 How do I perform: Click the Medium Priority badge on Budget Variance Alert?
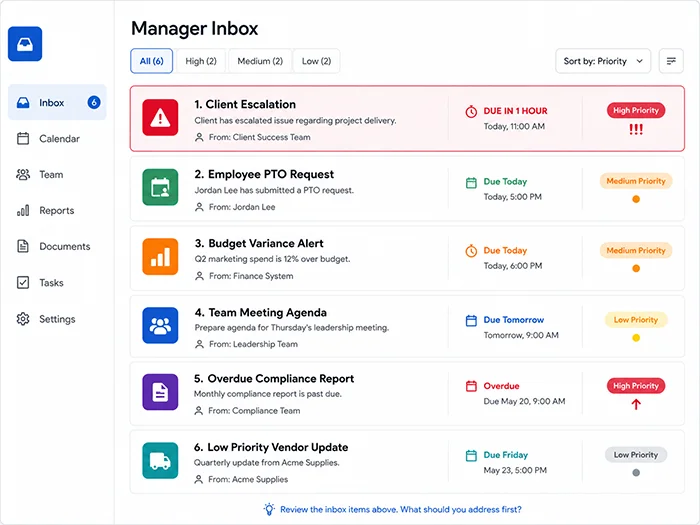636,250
